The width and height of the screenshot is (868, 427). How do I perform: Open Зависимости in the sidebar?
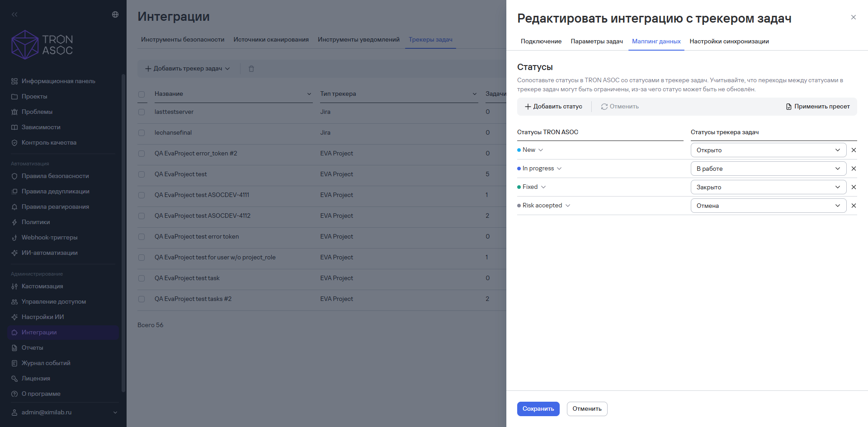(x=41, y=127)
